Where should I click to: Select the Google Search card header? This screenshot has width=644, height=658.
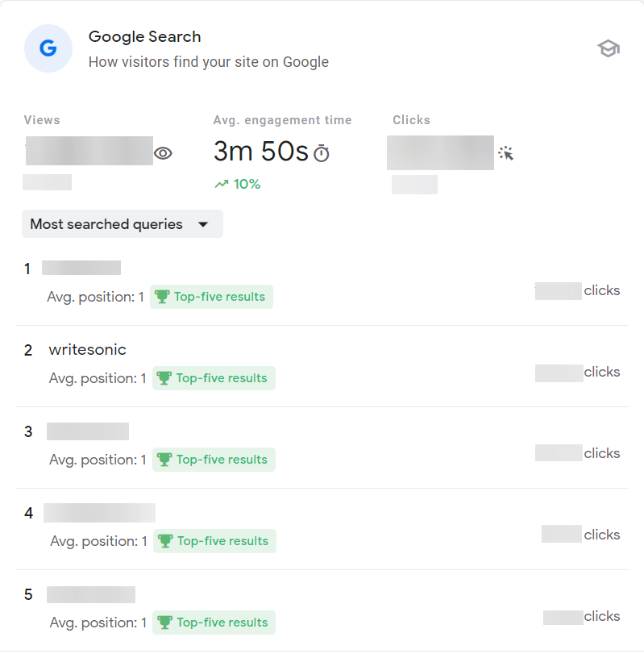[x=144, y=36]
